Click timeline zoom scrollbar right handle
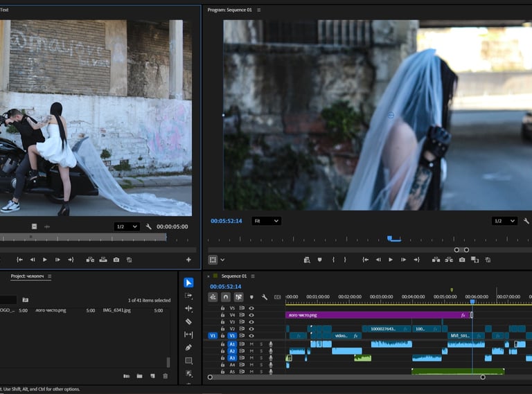Viewport: 532px width, 394px height. [x=482, y=377]
